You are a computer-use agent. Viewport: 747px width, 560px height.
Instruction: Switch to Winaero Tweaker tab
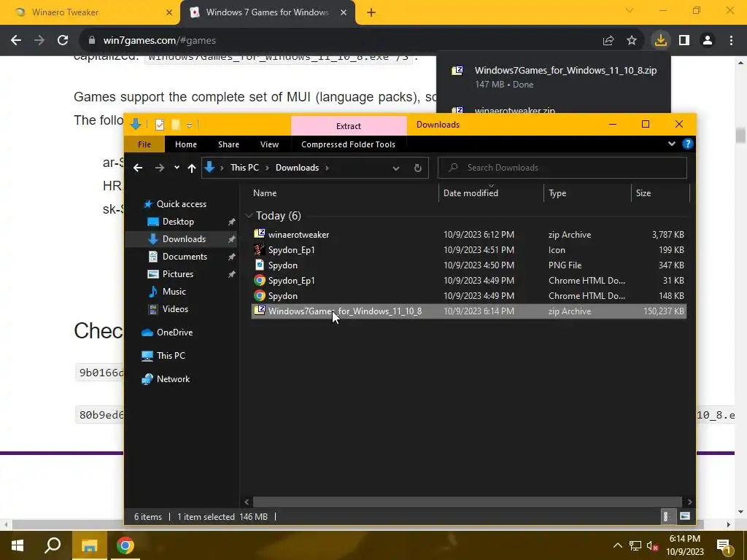pos(90,12)
